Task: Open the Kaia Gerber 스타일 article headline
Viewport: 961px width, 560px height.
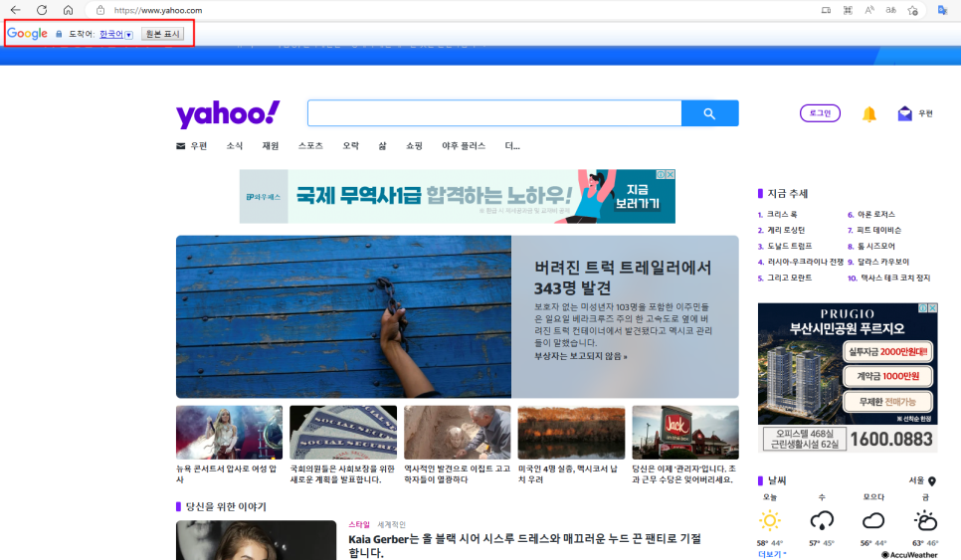Action: [525, 545]
